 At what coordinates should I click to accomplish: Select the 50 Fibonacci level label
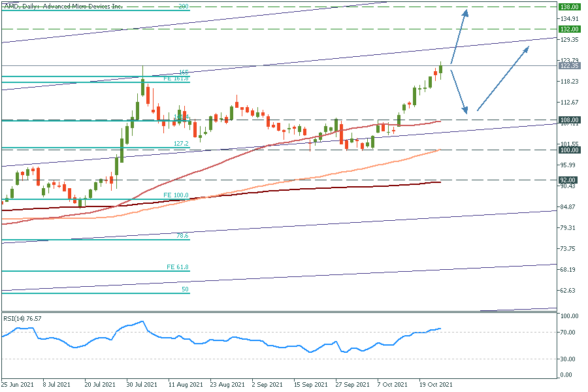point(184,289)
